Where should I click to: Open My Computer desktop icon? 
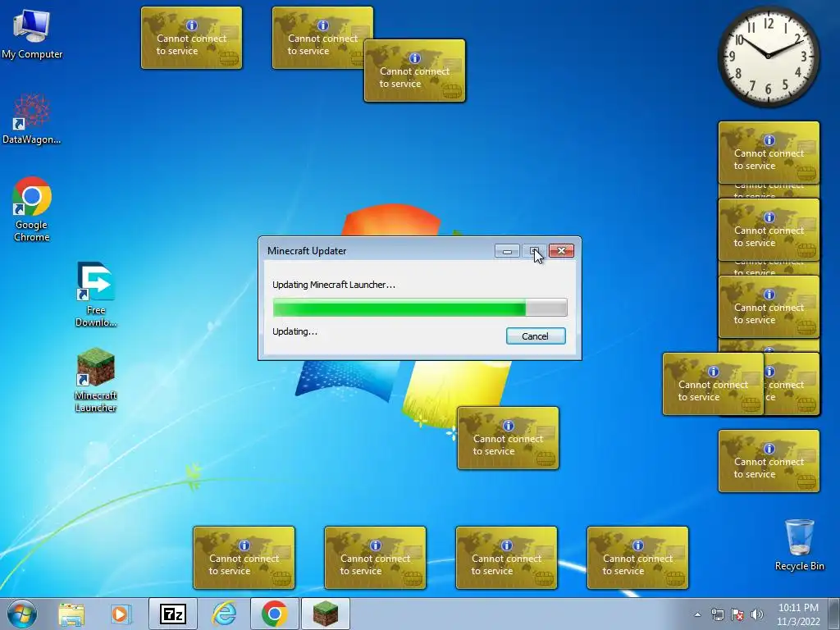click(32, 33)
